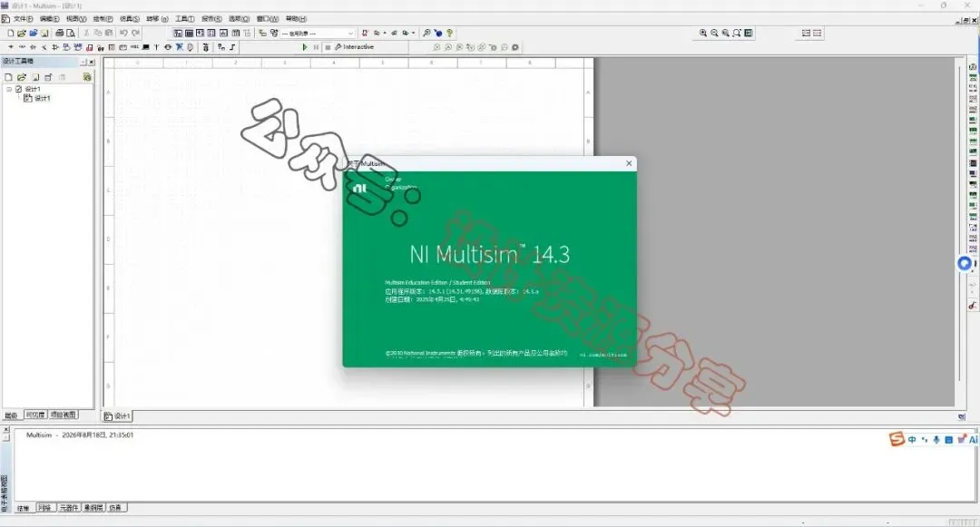Screen dimensions: 980x527
Task: Click New design icon in design toolbox panel
Action: tap(9, 77)
